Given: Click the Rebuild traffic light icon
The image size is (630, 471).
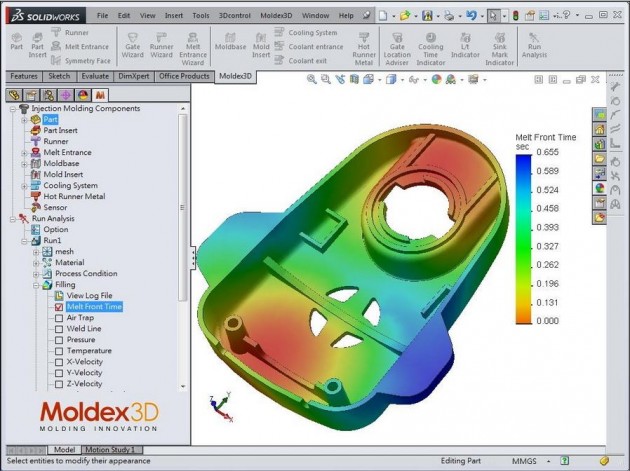Looking at the screenshot, I should tap(516, 16).
